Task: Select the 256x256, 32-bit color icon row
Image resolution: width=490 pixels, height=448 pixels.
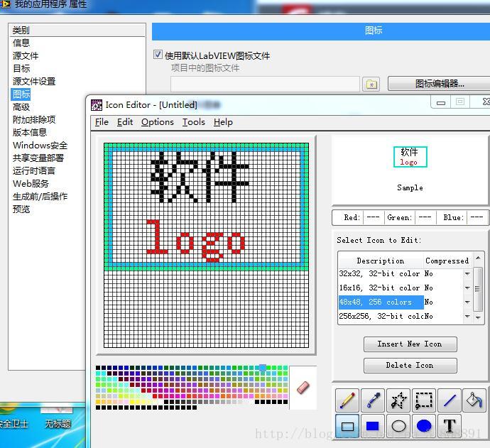Action: pyautogui.click(x=381, y=316)
